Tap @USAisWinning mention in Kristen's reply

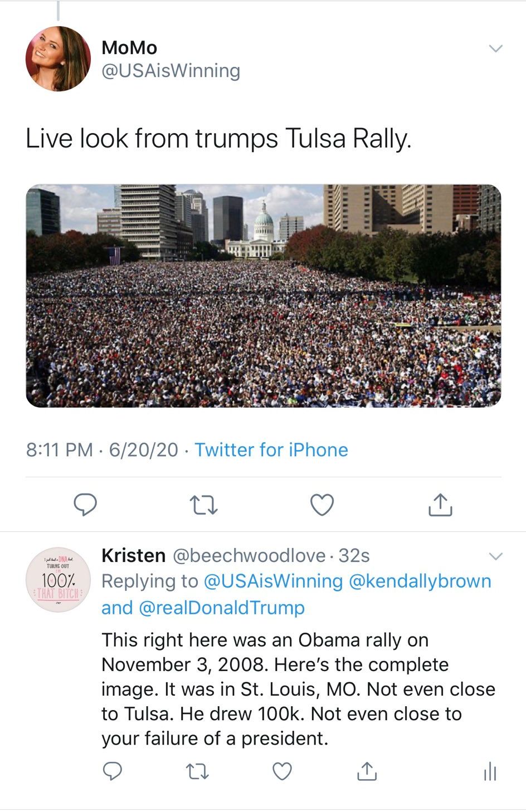point(273,581)
